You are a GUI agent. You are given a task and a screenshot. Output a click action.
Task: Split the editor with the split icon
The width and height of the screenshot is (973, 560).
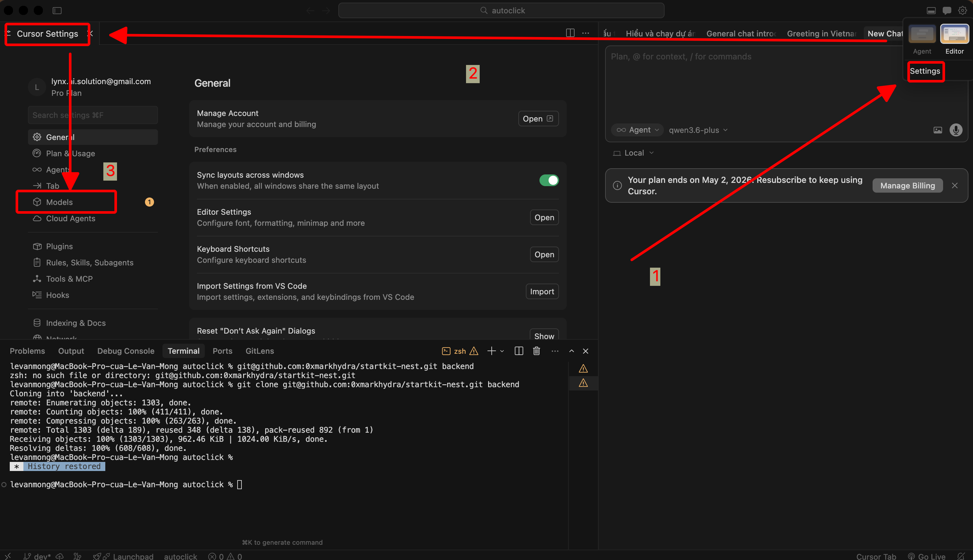coord(570,33)
